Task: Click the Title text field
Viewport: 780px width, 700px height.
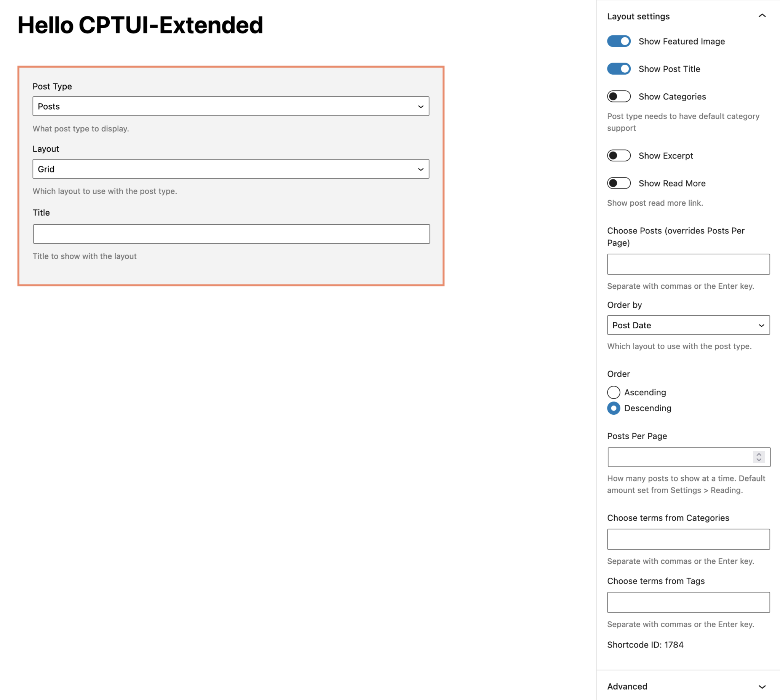Action: 231,234
